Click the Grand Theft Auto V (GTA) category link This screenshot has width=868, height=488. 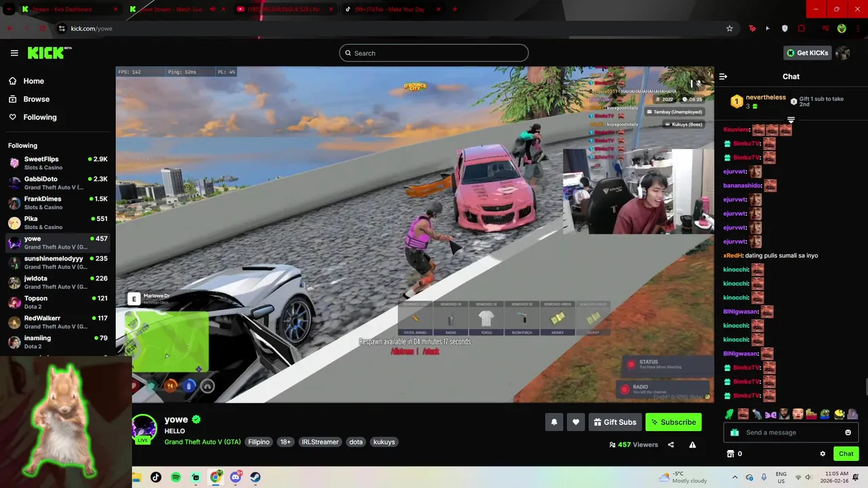click(202, 442)
